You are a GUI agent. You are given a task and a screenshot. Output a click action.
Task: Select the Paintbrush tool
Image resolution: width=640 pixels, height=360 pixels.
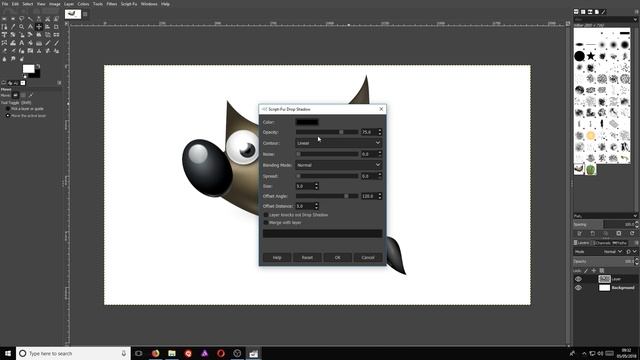coord(56,42)
